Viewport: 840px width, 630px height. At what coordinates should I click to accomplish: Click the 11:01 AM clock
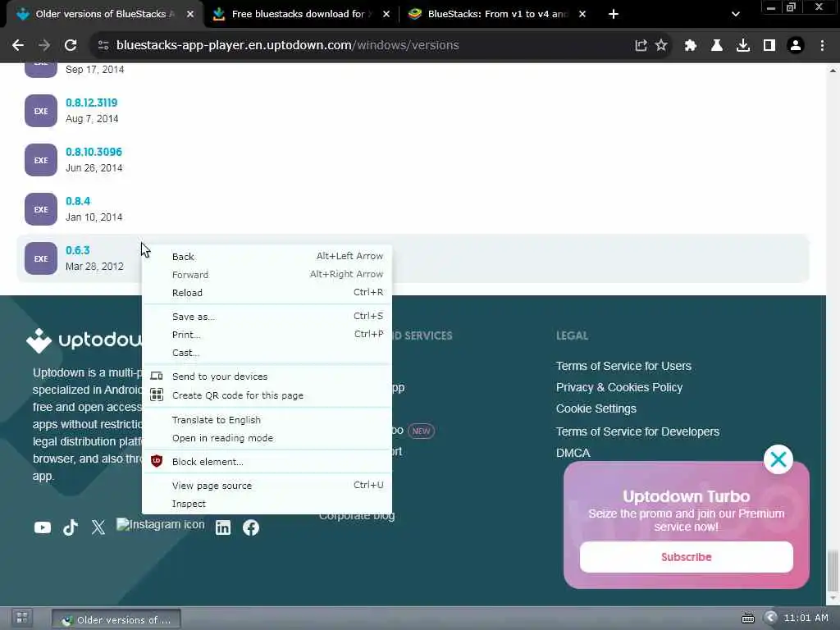click(x=806, y=619)
